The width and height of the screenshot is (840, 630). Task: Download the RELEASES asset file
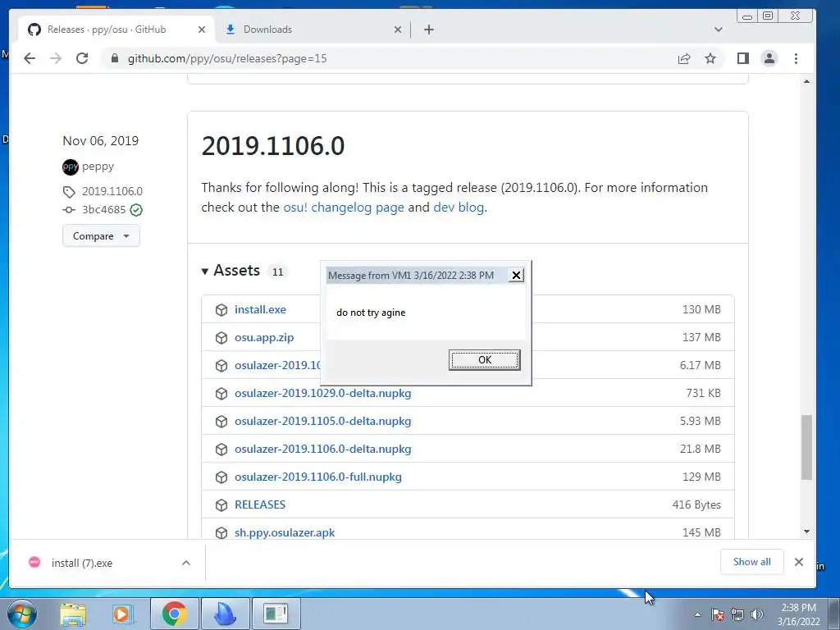pos(260,504)
